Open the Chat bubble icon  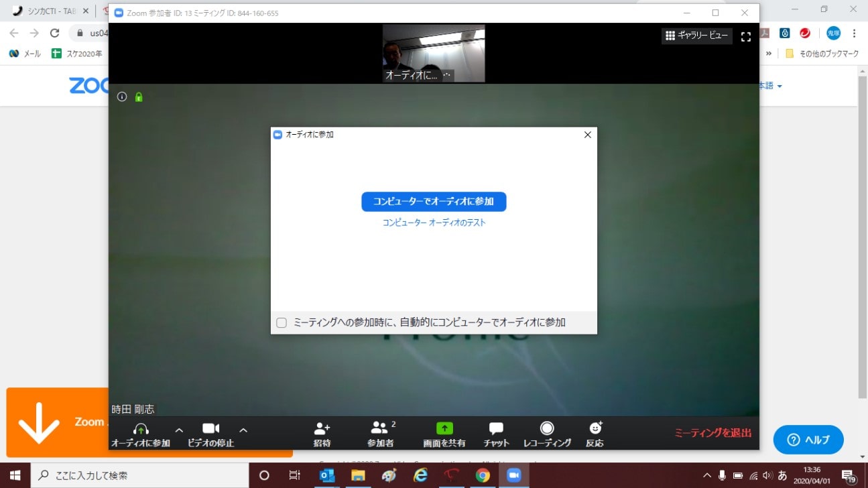tap(496, 429)
